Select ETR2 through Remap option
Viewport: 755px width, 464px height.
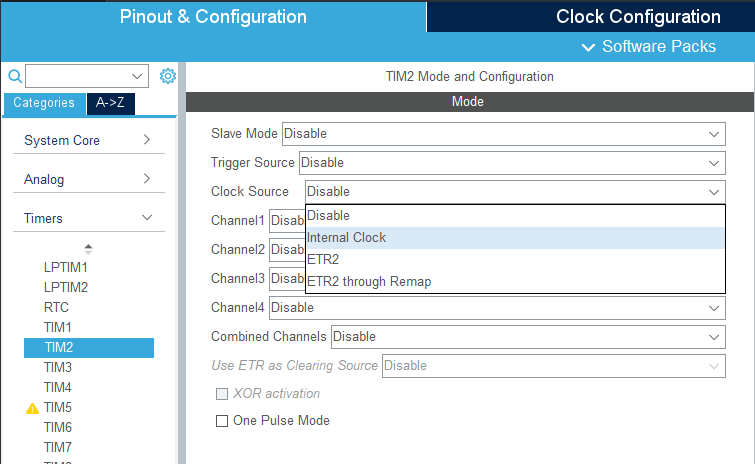point(515,282)
